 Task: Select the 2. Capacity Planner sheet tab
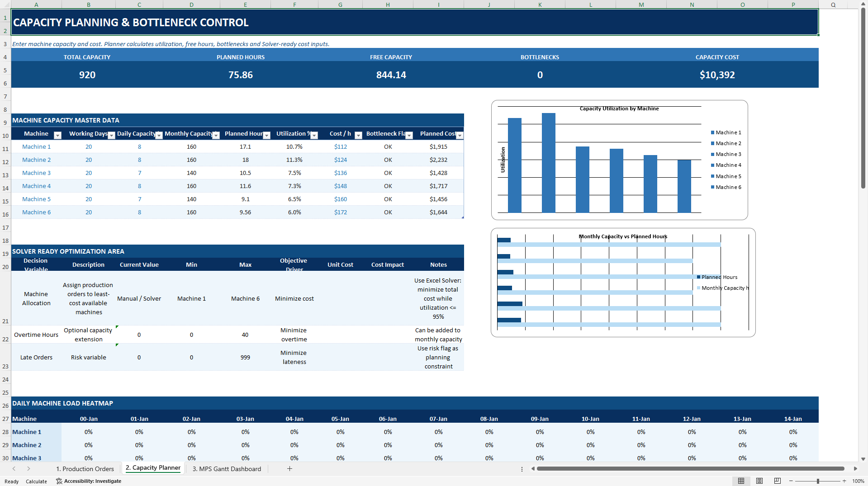pyautogui.click(x=153, y=468)
